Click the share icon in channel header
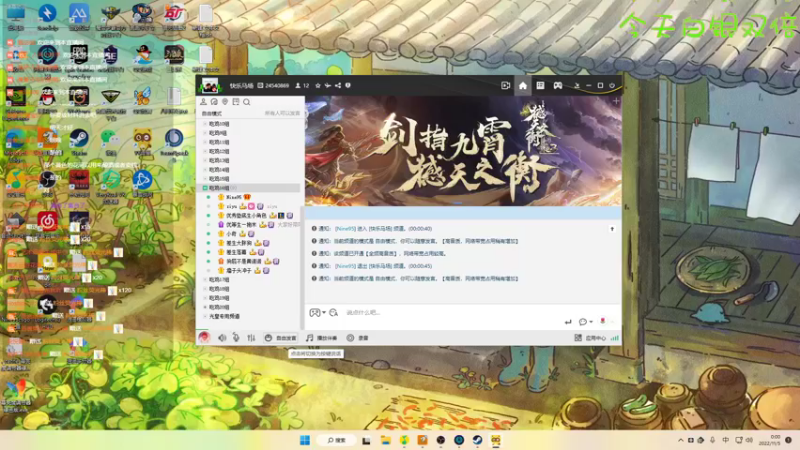This screenshot has width=800, height=450. (x=338, y=86)
